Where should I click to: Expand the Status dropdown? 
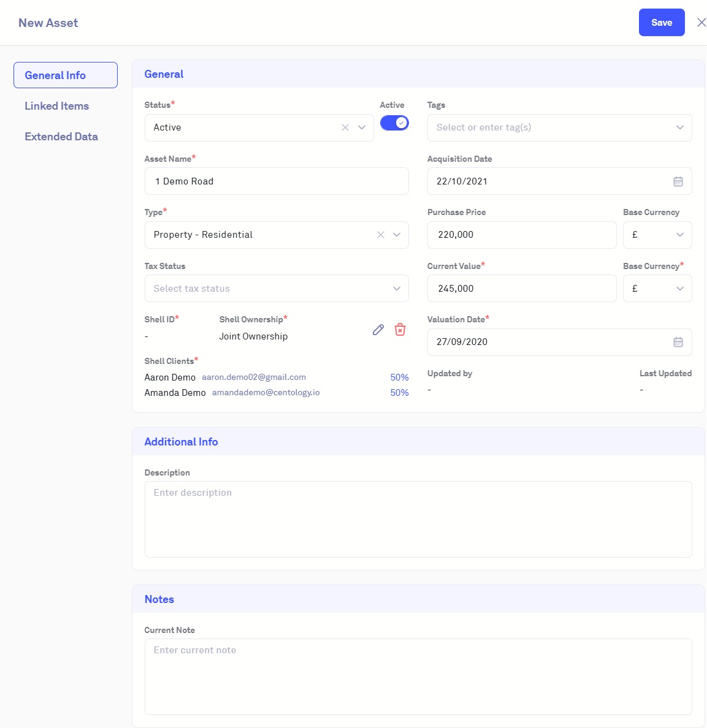[362, 127]
